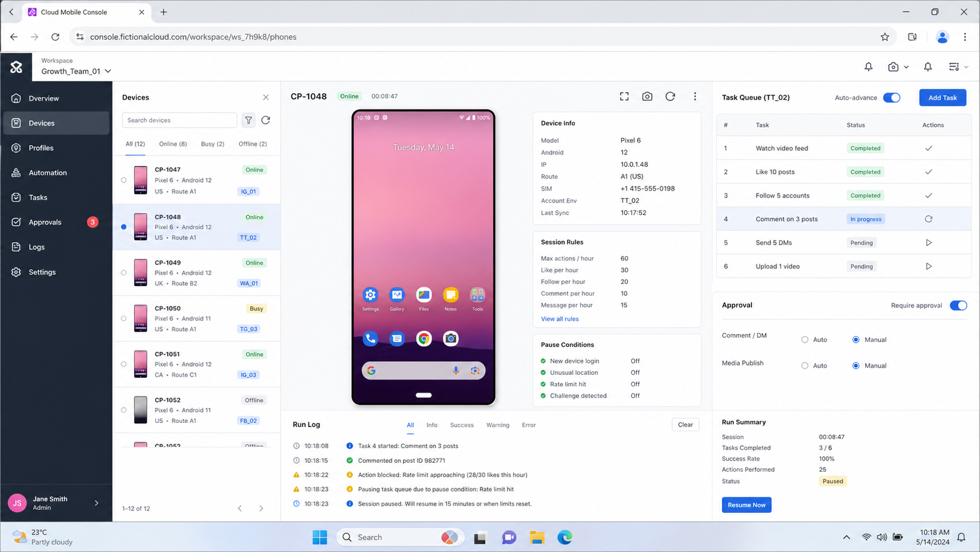Toggle the Auto-advance switch

[x=891, y=98]
